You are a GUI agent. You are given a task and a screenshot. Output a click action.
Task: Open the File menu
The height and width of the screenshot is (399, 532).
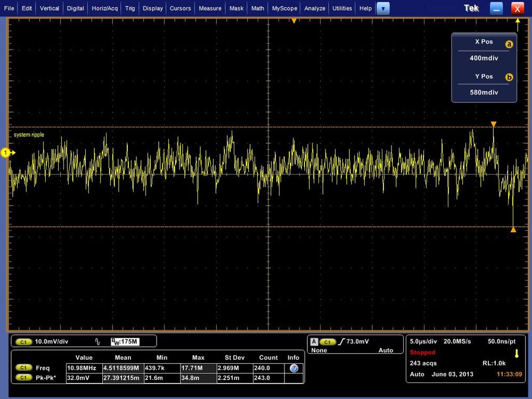(x=9, y=8)
